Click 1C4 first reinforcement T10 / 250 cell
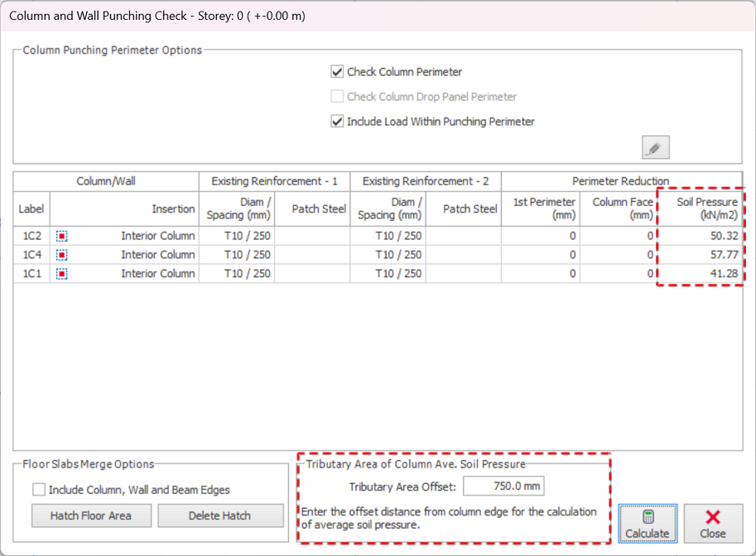This screenshot has width=756, height=556. click(x=237, y=255)
